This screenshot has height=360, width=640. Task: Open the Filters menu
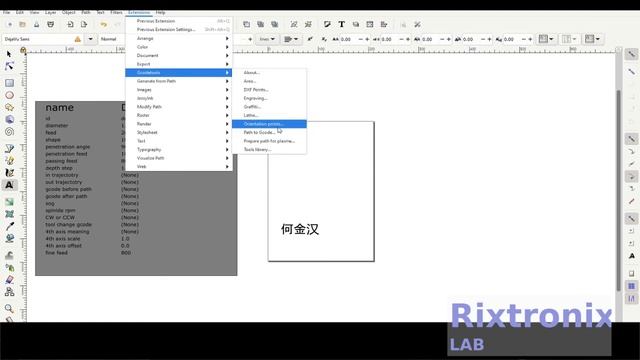tap(116, 13)
